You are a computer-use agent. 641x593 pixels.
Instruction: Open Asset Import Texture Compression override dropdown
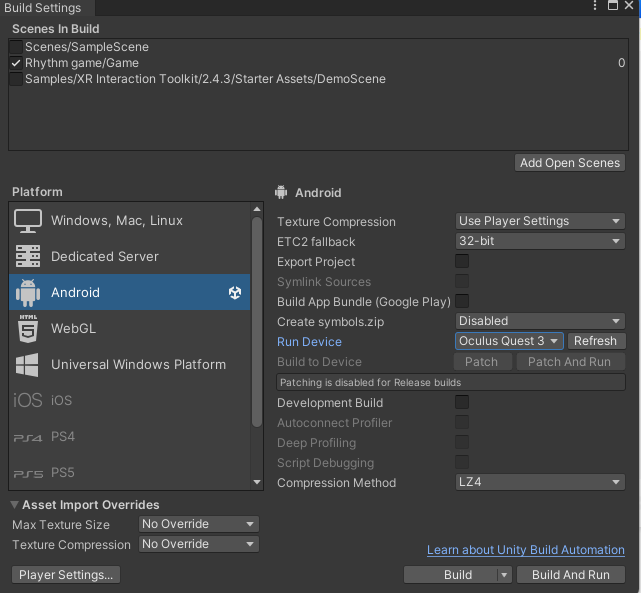pyautogui.click(x=199, y=544)
